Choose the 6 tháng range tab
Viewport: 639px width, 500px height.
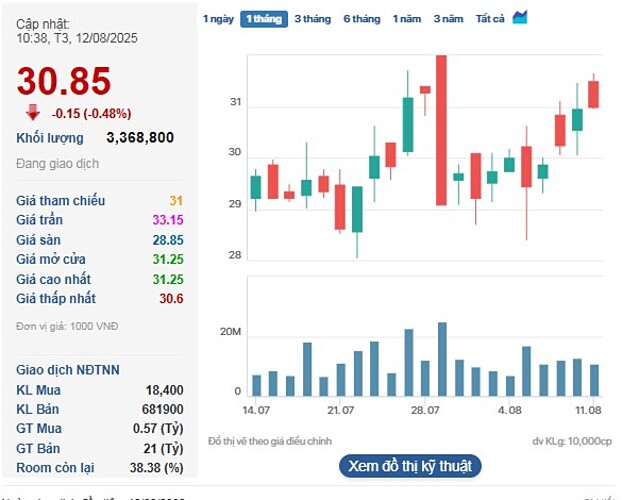[361, 19]
